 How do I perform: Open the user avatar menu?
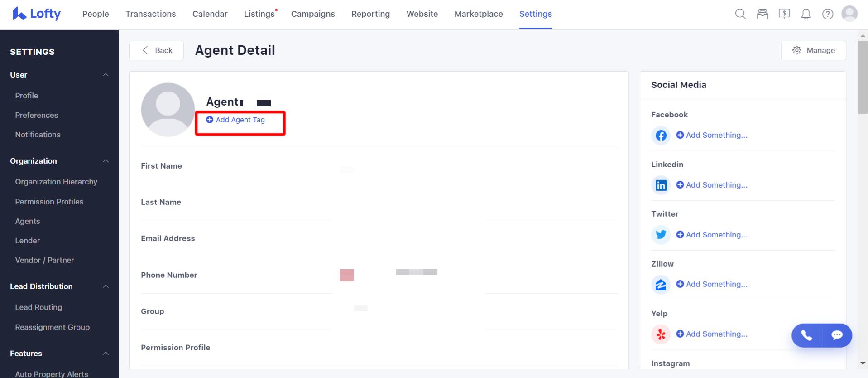pyautogui.click(x=849, y=14)
